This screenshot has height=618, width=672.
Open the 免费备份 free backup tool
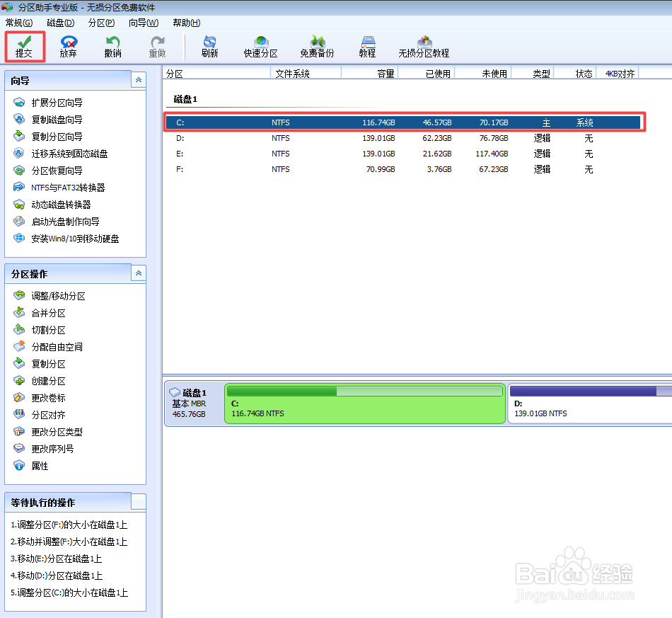point(317,47)
